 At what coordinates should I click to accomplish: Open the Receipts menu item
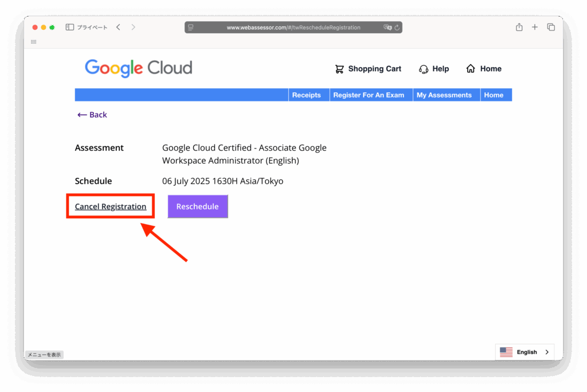pos(306,95)
